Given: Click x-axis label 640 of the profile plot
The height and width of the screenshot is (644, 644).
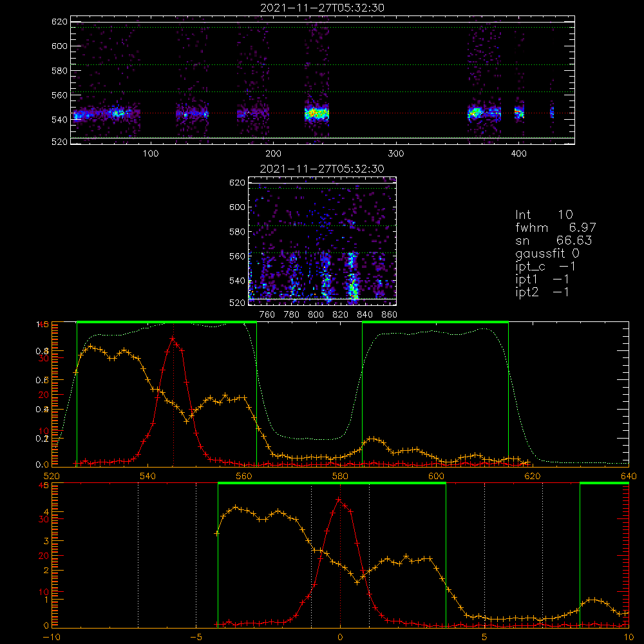Looking at the screenshot, I should click(629, 477).
